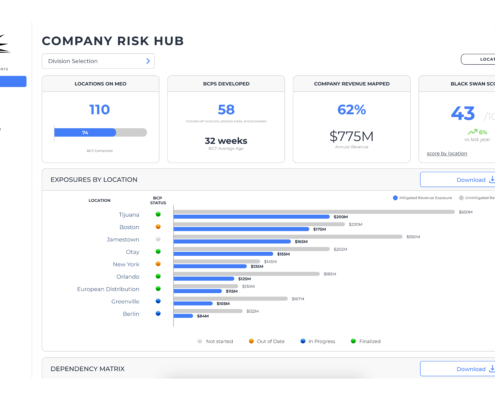Click Orlando's gray $185M unmitigated bar
495x400 pixels.
[x=247, y=274]
